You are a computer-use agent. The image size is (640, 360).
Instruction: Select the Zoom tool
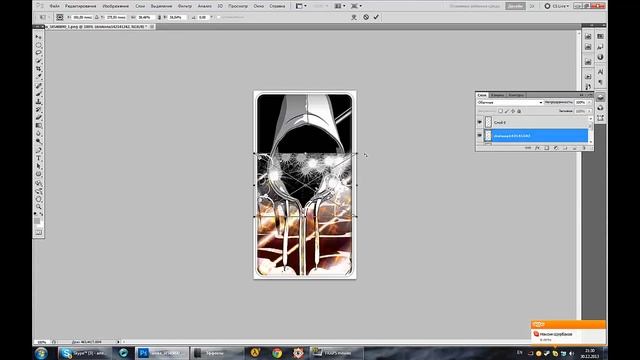38,207
